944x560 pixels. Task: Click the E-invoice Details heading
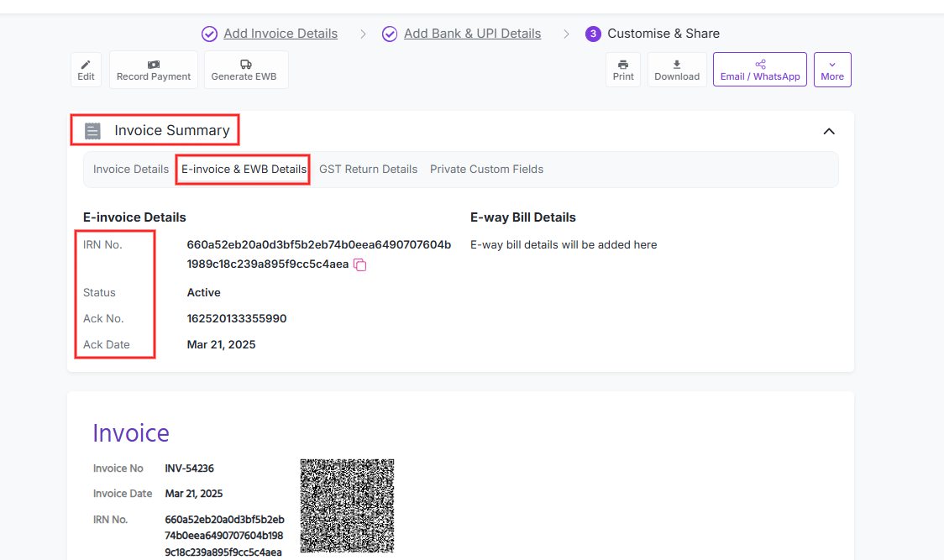coord(134,217)
